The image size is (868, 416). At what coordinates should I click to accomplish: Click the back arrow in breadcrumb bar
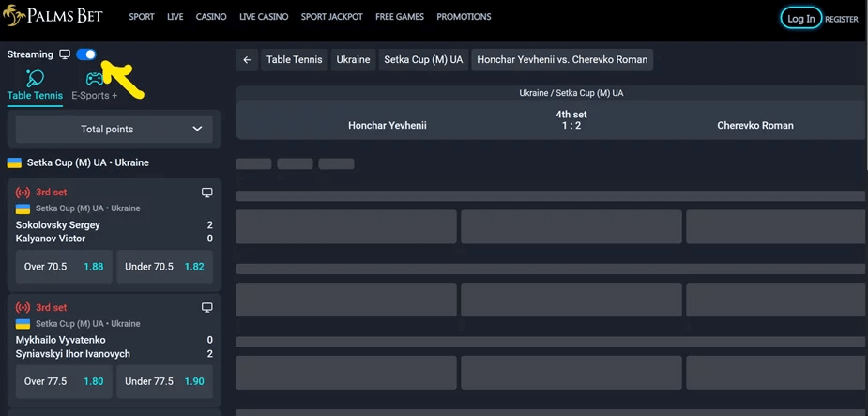(x=247, y=60)
